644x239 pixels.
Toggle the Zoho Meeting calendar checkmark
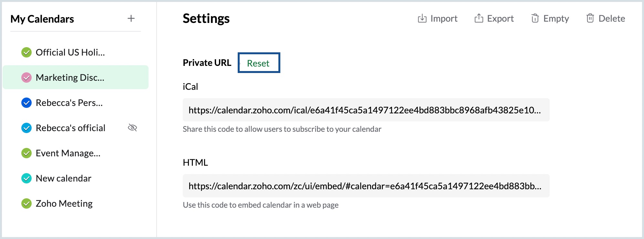[x=26, y=203]
